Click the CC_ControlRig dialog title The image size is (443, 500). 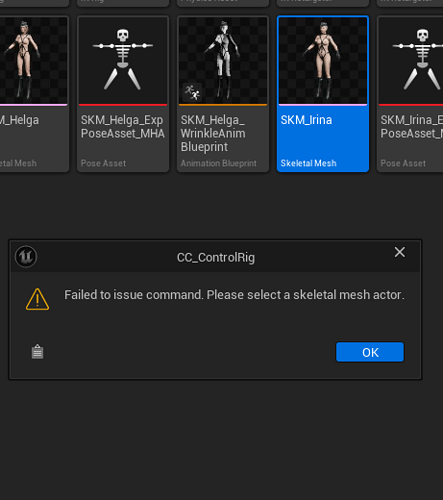coord(216,258)
